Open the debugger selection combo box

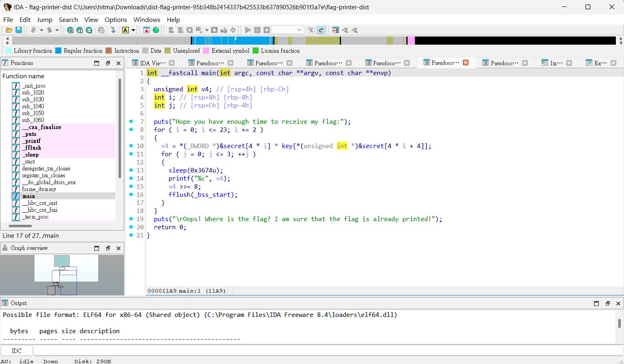[x=287, y=30]
